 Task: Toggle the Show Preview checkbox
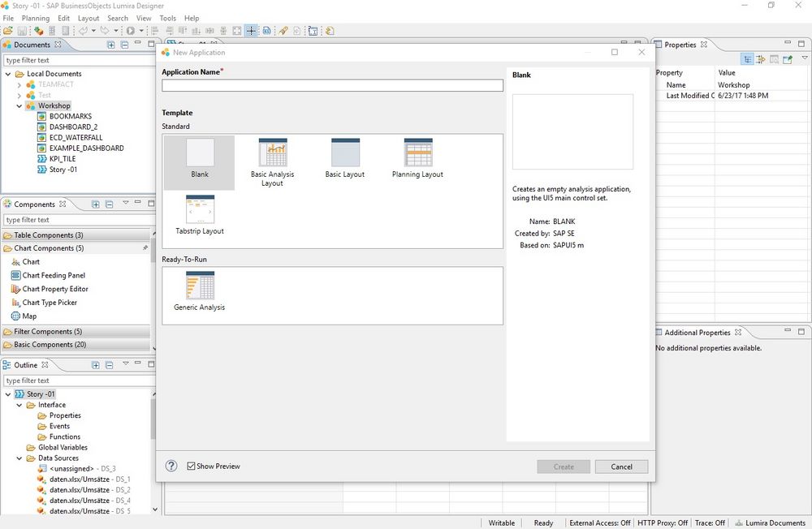[191, 466]
